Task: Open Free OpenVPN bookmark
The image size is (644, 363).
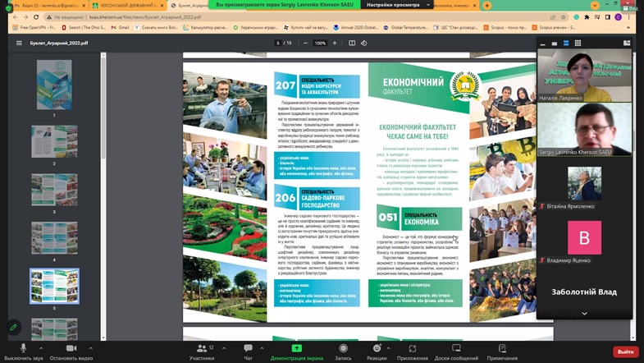Action: pyautogui.click(x=34, y=28)
